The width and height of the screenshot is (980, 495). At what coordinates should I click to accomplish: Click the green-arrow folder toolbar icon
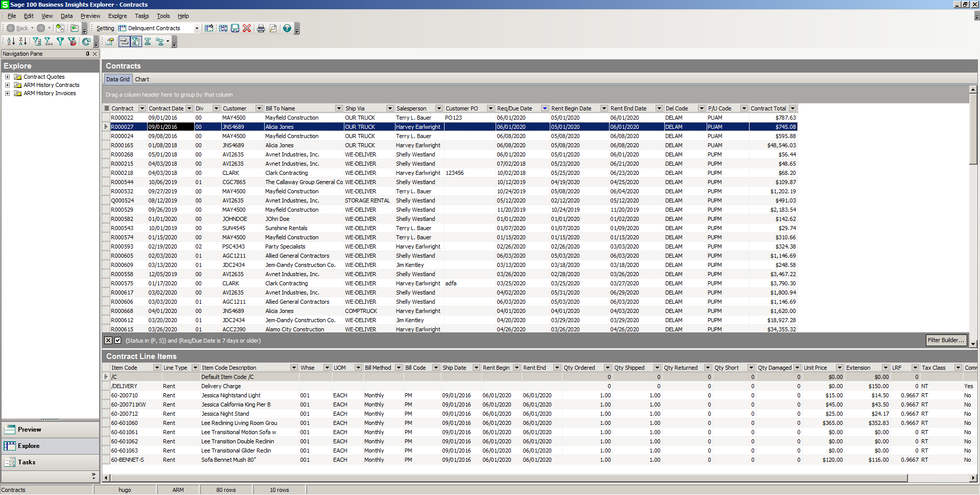75,28
